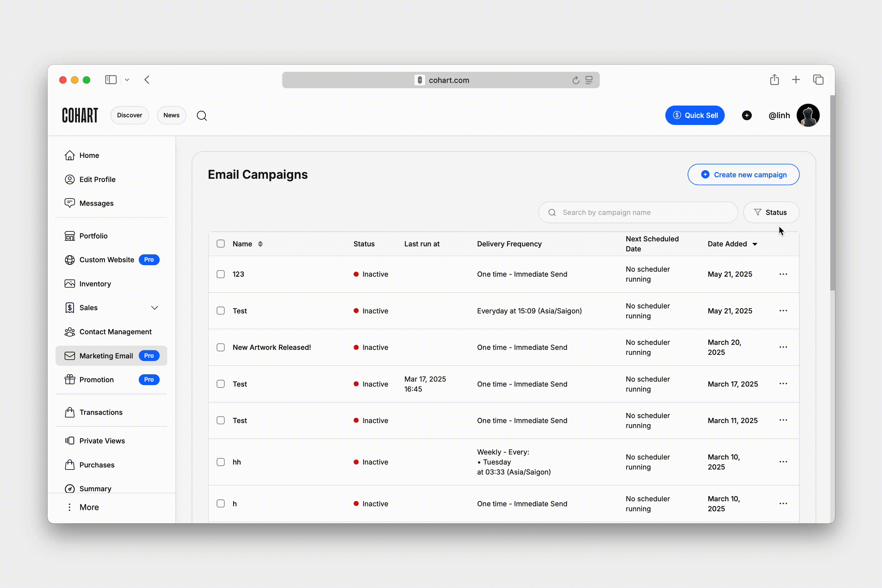The width and height of the screenshot is (882, 588).
Task: Open options for Test row added March 11
Action: (x=784, y=420)
